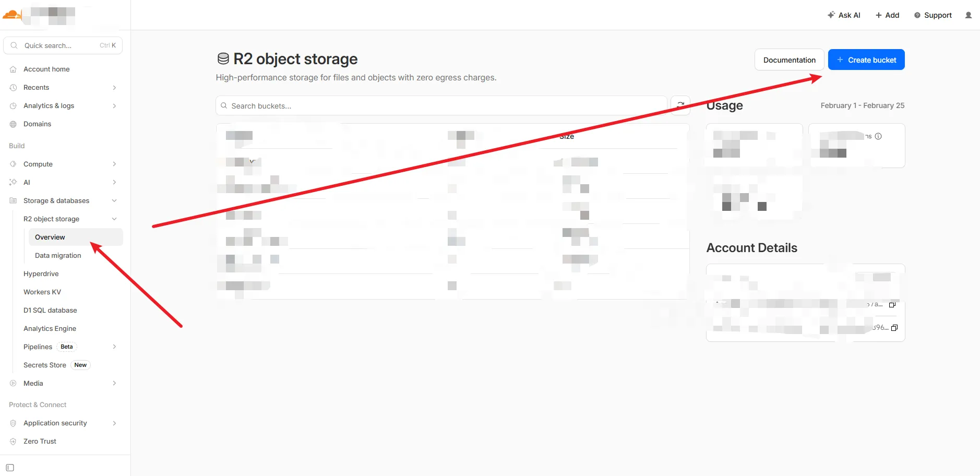Viewport: 980px width, 476px height.
Task: Click the Quick search box
Action: (63, 45)
